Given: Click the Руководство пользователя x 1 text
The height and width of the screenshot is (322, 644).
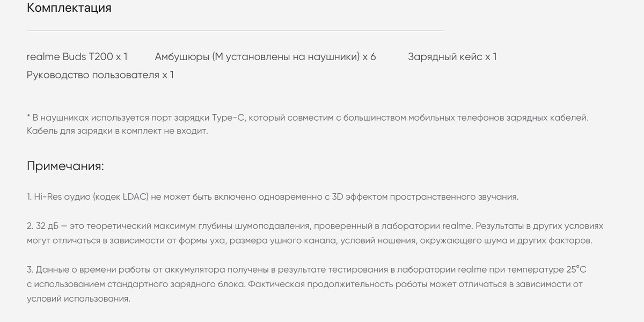Looking at the screenshot, I should point(100,75).
